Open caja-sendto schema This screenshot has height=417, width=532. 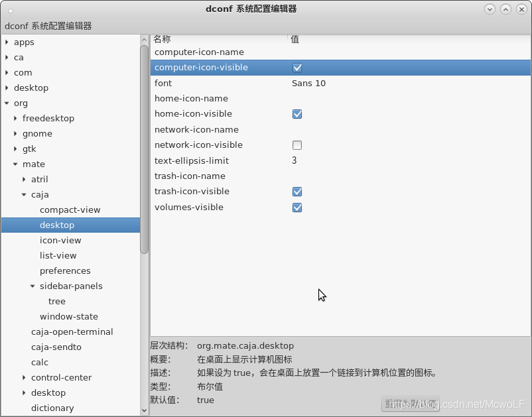point(56,347)
